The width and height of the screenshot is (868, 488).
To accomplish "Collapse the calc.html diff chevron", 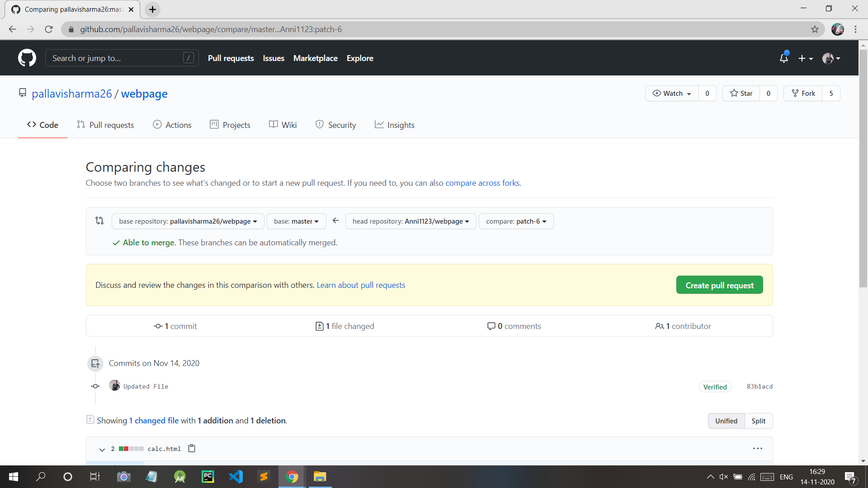I will (102, 449).
